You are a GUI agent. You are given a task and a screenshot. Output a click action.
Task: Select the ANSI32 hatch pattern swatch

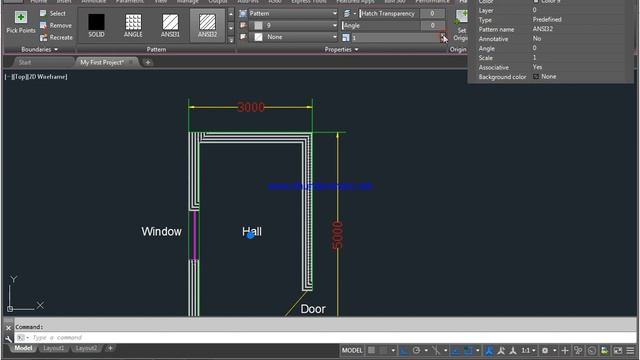tap(207, 25)
